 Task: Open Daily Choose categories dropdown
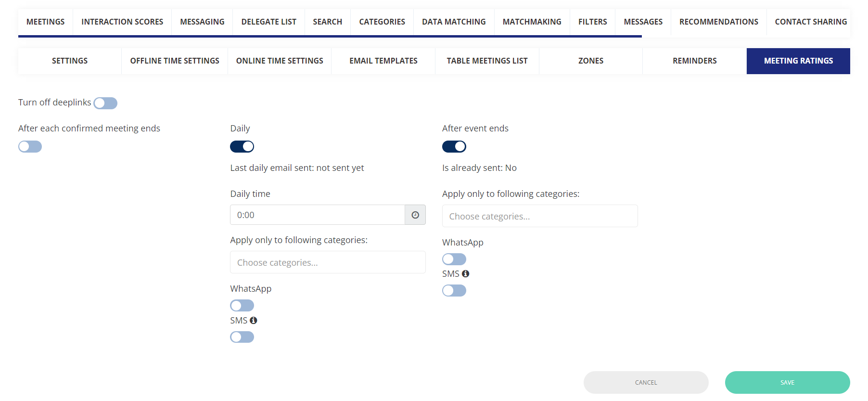328,262
